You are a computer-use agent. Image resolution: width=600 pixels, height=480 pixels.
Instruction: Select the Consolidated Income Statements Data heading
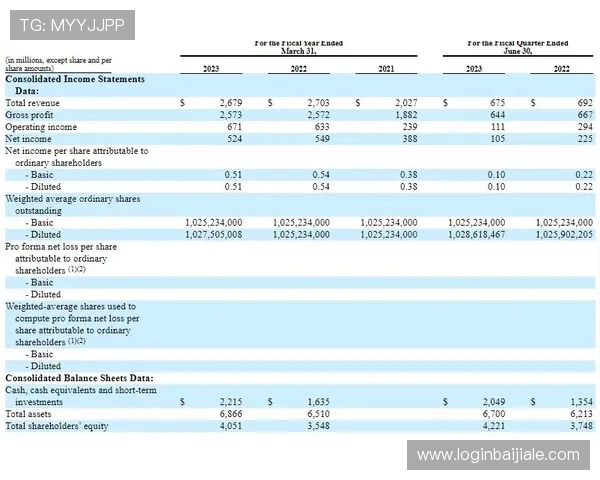tap(75, 84)
